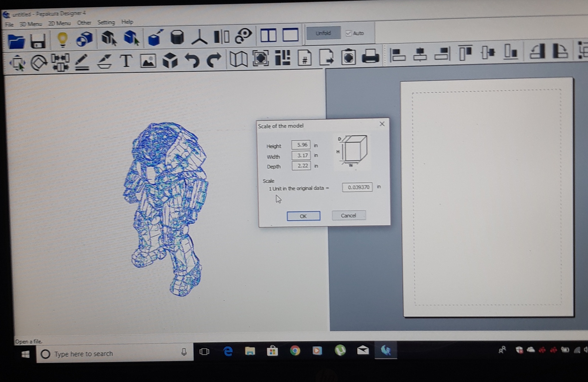Open the 3D Menu
Image resolution: width=588 pixels, height=382 pixels.
click(x=31, y=24)
